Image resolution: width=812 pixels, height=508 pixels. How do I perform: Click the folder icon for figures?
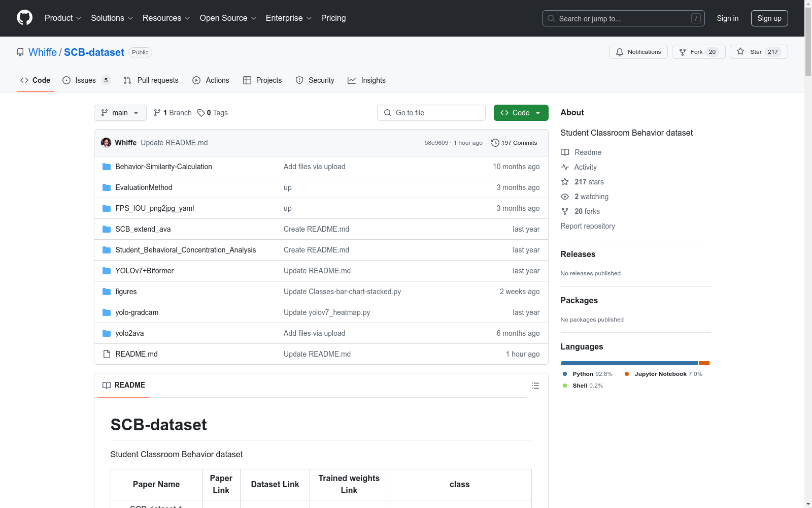tap(107, 292)
